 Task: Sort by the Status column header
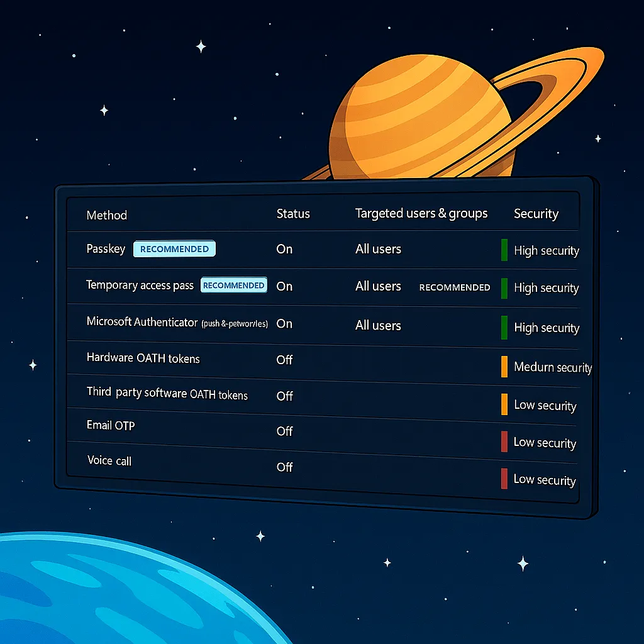[293, 214]
